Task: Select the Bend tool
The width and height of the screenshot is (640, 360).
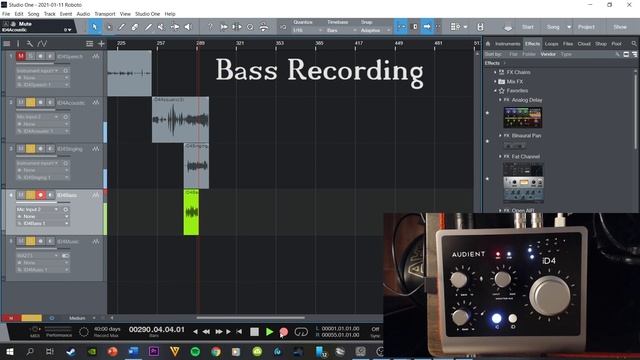Action: (175, 27)
